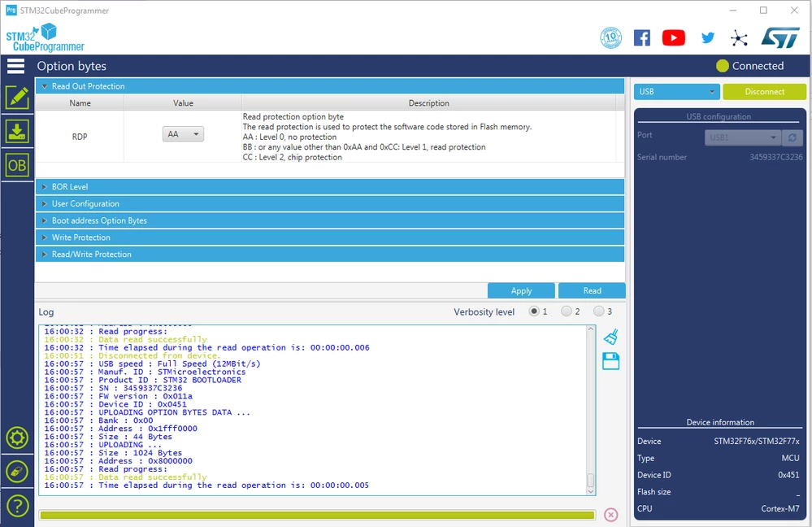Open the help question mark icon
The image size is (812, 527).
17,506
